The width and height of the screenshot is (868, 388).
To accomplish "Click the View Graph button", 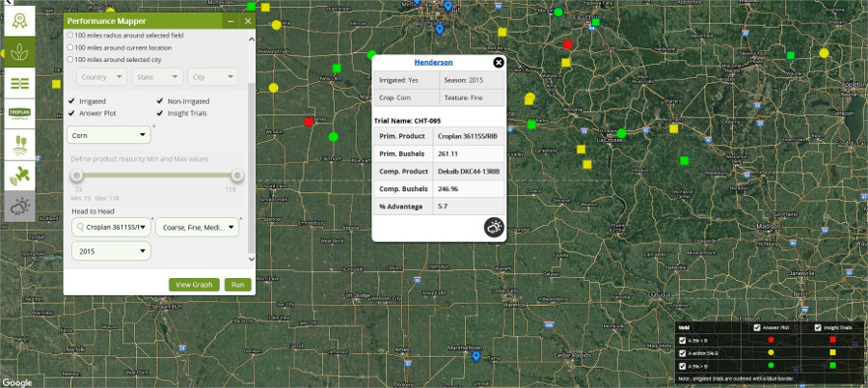I will point(193,285).
